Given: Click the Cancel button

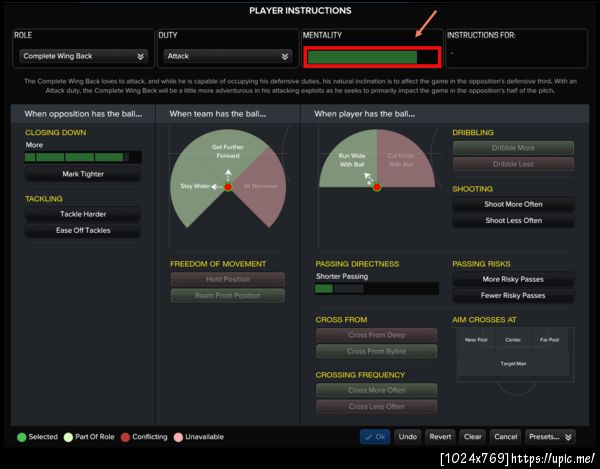Looking at the screenshot, I should 505,437.
